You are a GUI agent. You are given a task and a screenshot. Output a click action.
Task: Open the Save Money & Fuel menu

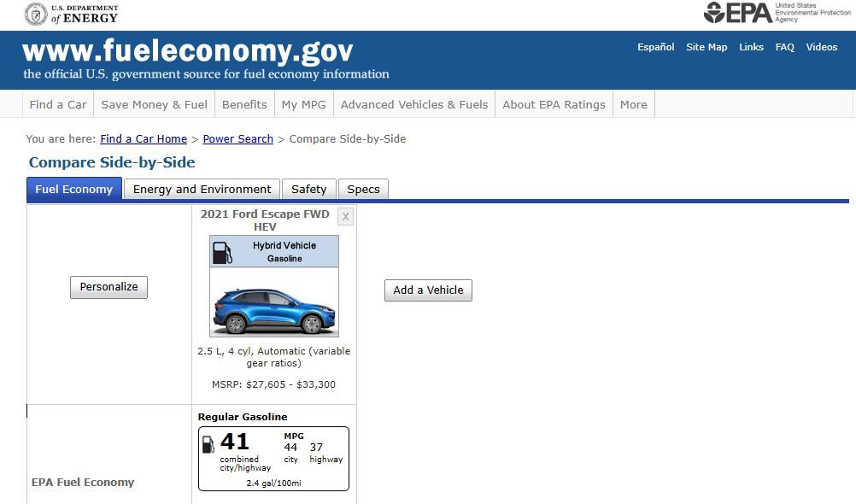click(x=154, y=104)
